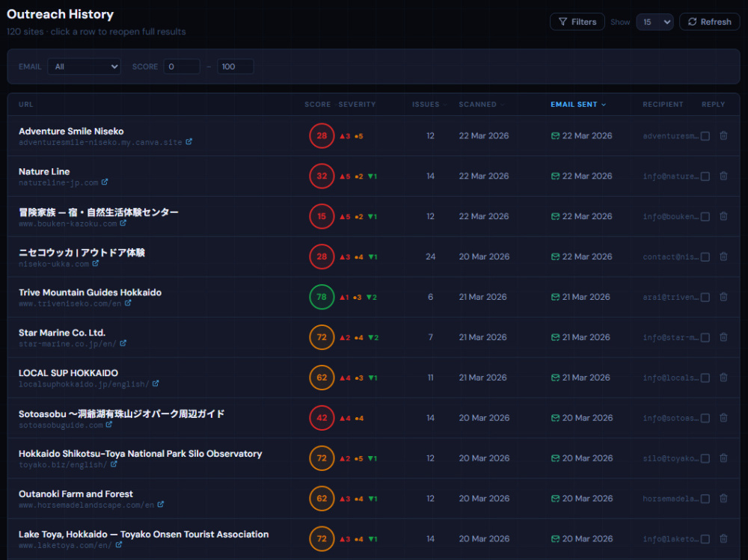Delete the www.bouken-kazoku.com row
The width and height of the screenshot is (748, 560).
[x=723, y=216]
